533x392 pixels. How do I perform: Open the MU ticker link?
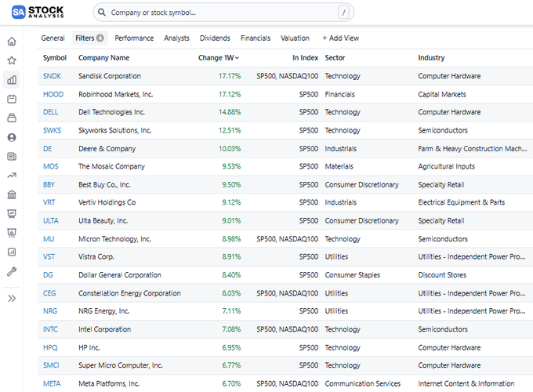click(x=49, y=239)
